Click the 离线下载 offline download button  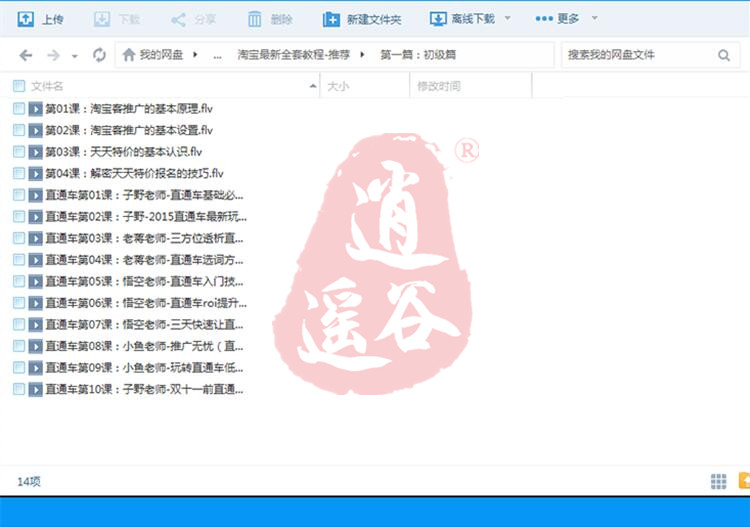pos(462,19)
